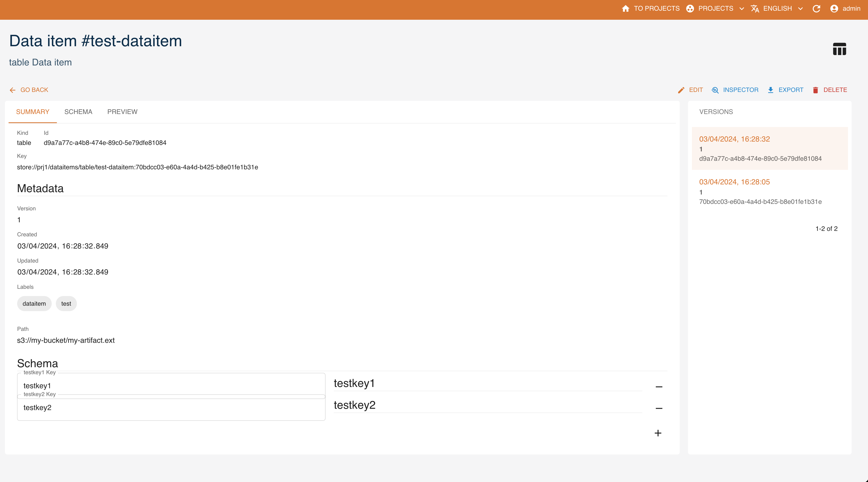Click the Kind value table
The width and height of the screenshot is (868, 482).
coord(24,143)
